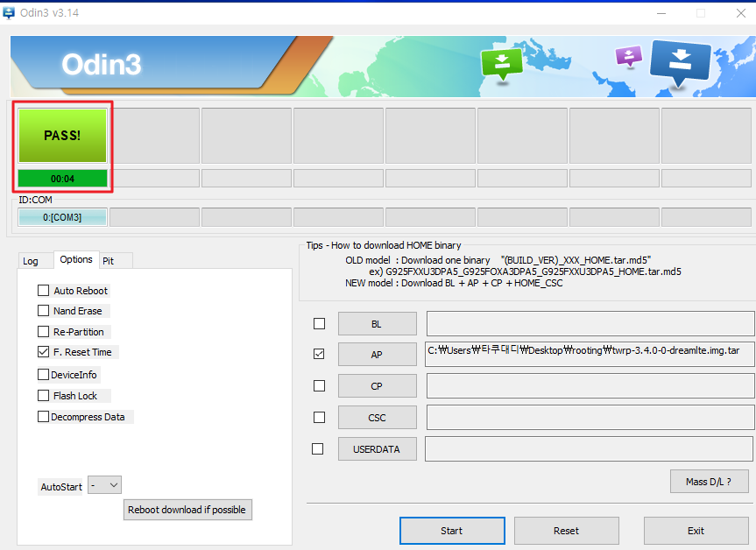Enable the CSC file checkbox

click(319, 417)
